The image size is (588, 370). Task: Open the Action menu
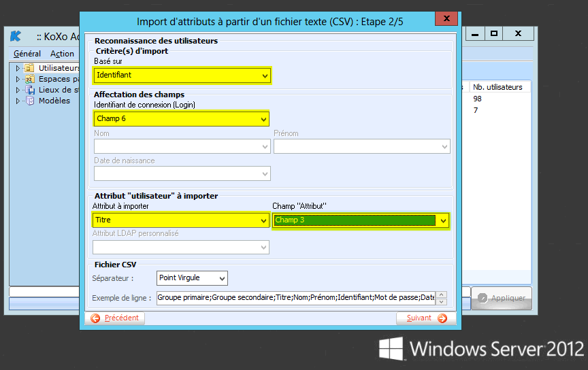62,54
